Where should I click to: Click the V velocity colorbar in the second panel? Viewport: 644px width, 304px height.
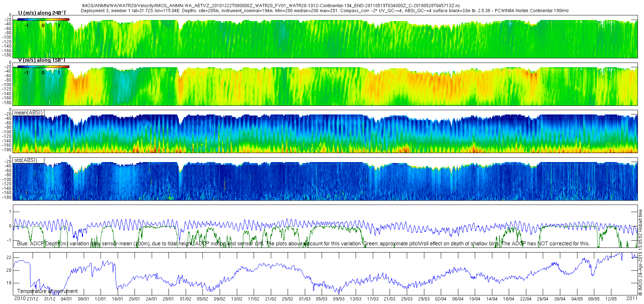43,67
